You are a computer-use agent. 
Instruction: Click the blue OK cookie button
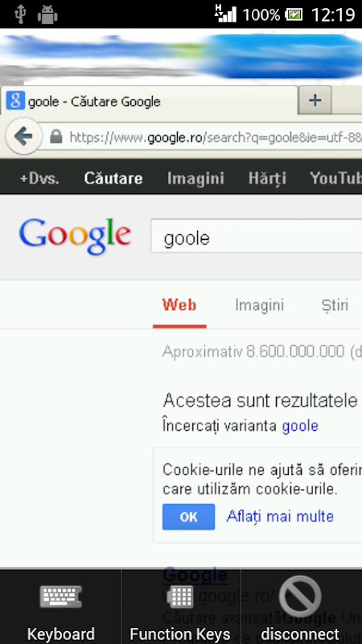(188, 517)
